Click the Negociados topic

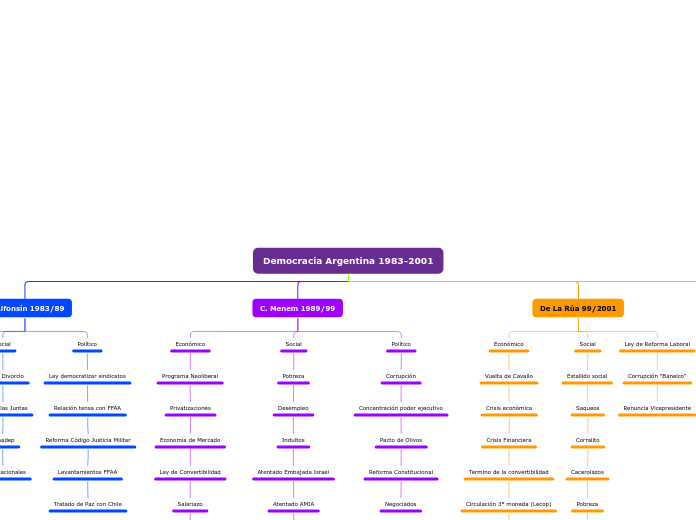[400, 504]
